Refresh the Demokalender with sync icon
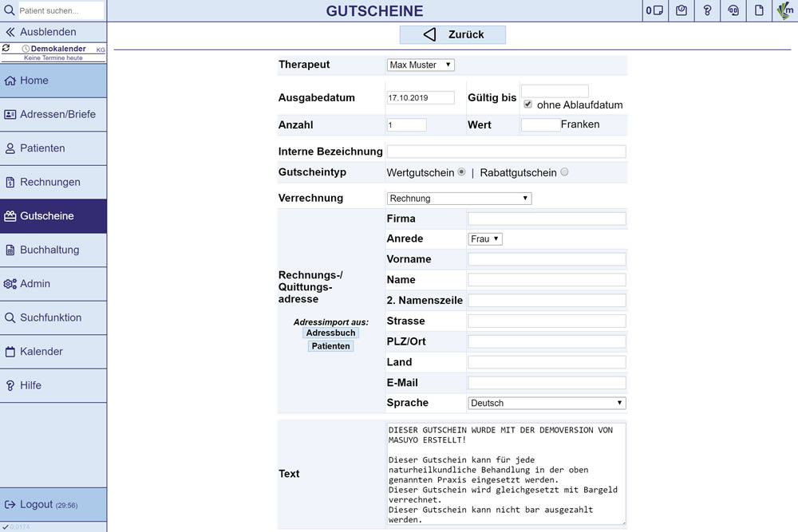This screenshot has height=532, width=798. (x=6, y=49)
